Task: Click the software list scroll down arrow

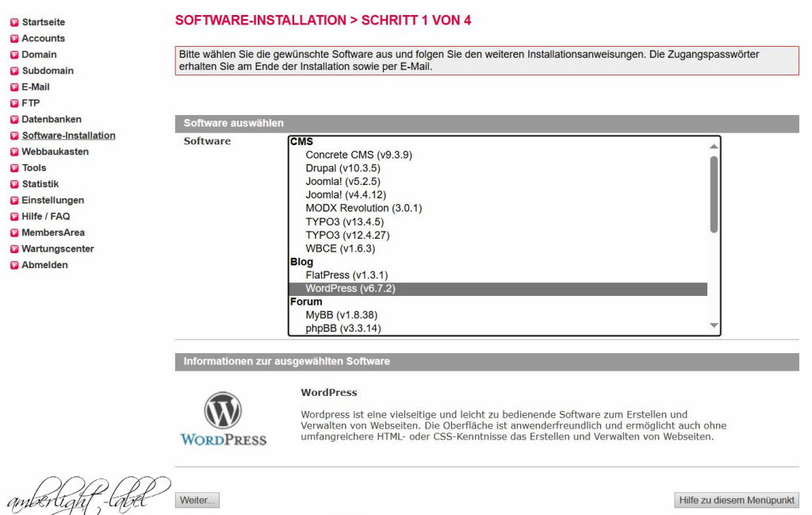Action: tap(714, 325)
